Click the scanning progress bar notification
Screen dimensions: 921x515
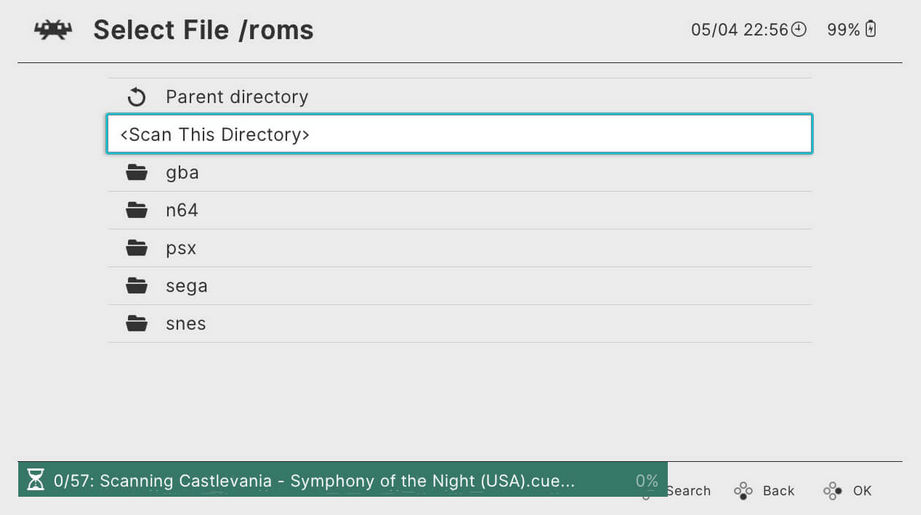[x=342, y=480]
